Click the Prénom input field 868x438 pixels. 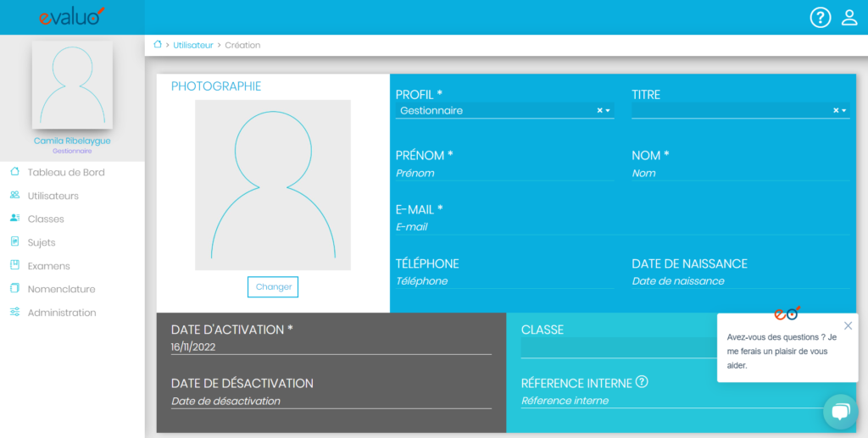[x=504, y=173]
